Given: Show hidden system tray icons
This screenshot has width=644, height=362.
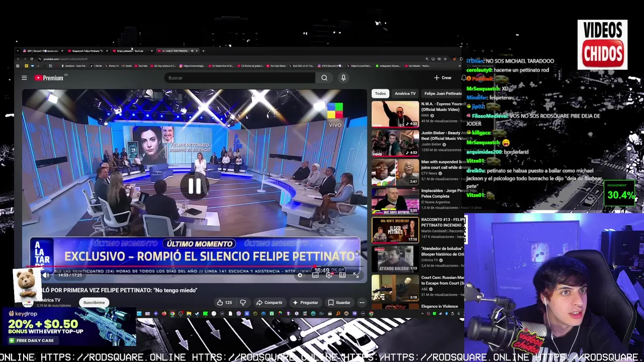Looking at the screenshot, I should 423,314.
